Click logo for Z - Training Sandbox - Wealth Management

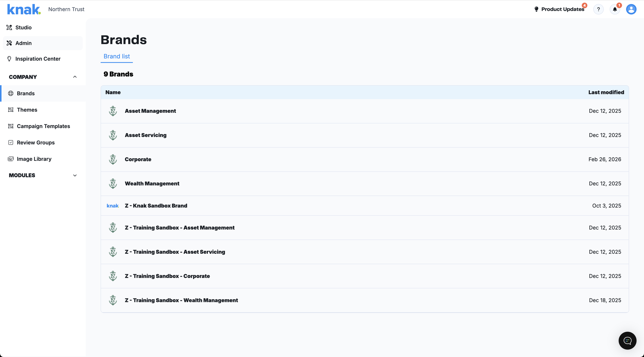(x=113, y=300)
